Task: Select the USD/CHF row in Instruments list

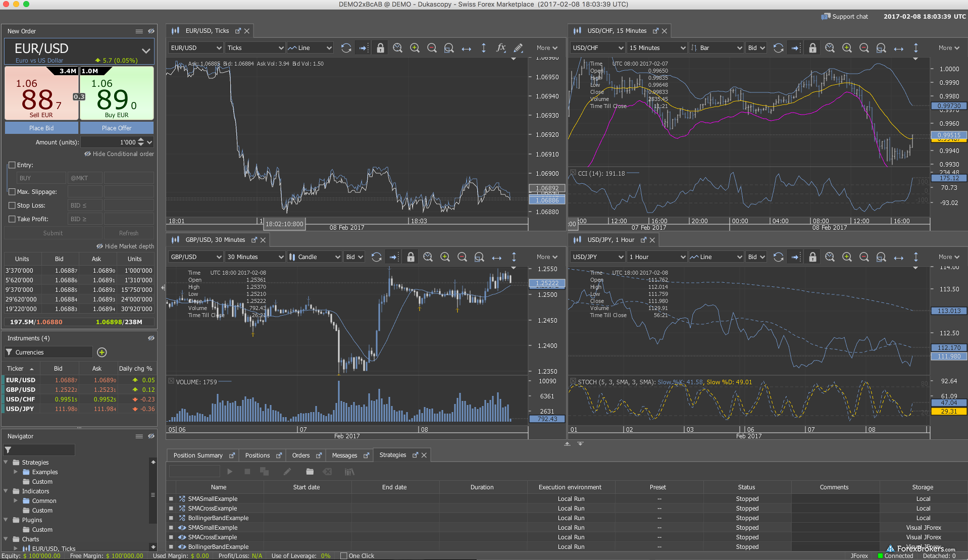Action: (x=80, y=399)
